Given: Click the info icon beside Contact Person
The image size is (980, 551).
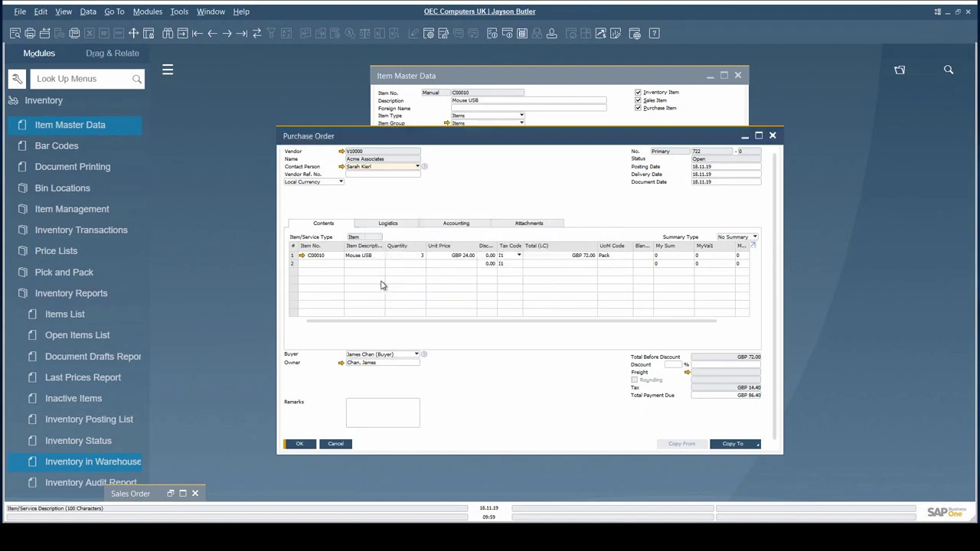Looking at the screenshot, I should 424,167.
